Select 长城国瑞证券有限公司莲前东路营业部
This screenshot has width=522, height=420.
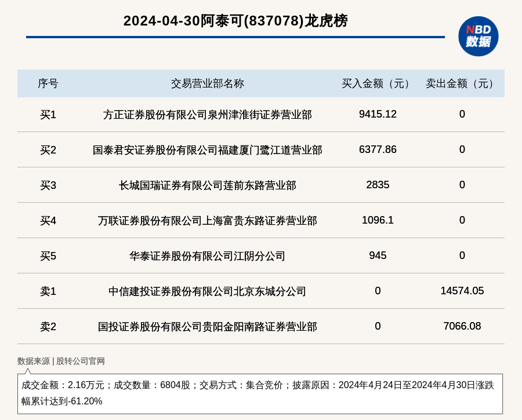pos(208,185)
